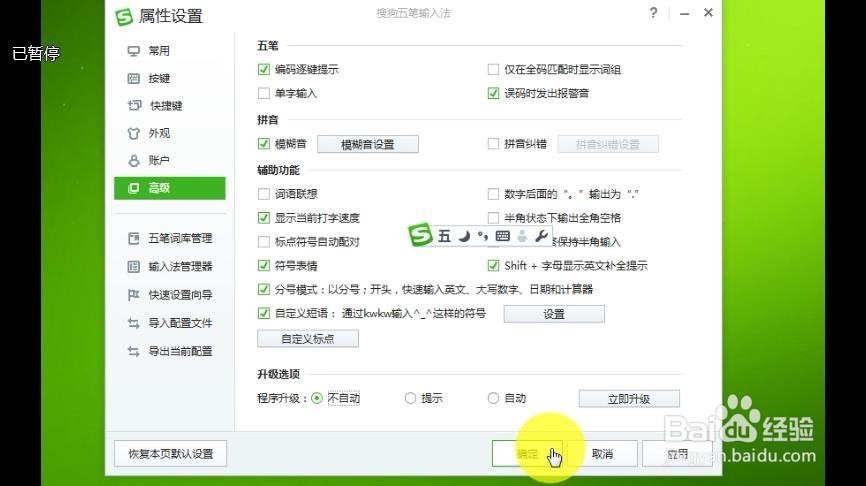
Task: Click the 取消 button
Action: point(603,454)
